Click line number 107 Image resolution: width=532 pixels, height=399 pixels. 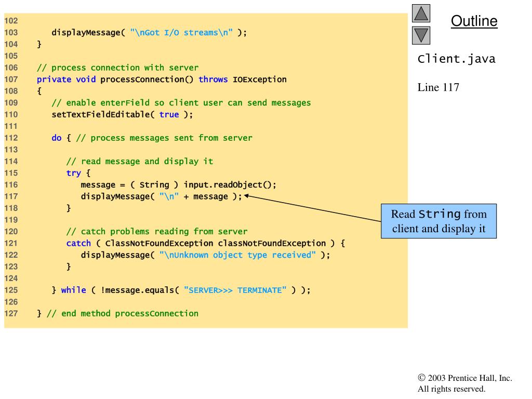[x=11, y=79]
